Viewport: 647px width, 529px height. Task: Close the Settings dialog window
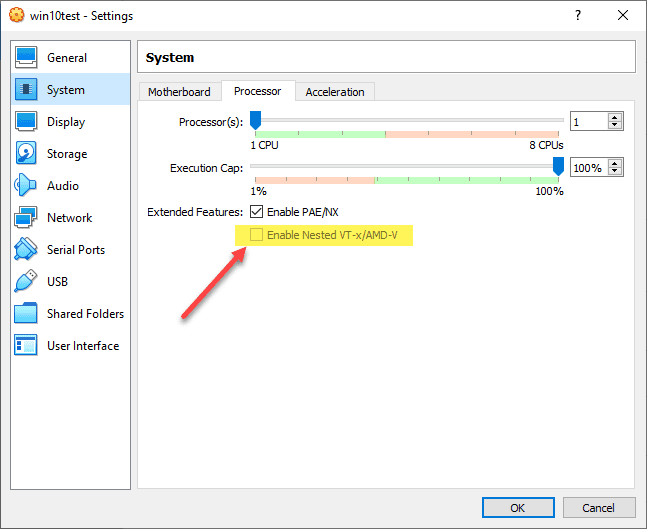(x=623, y=15)
